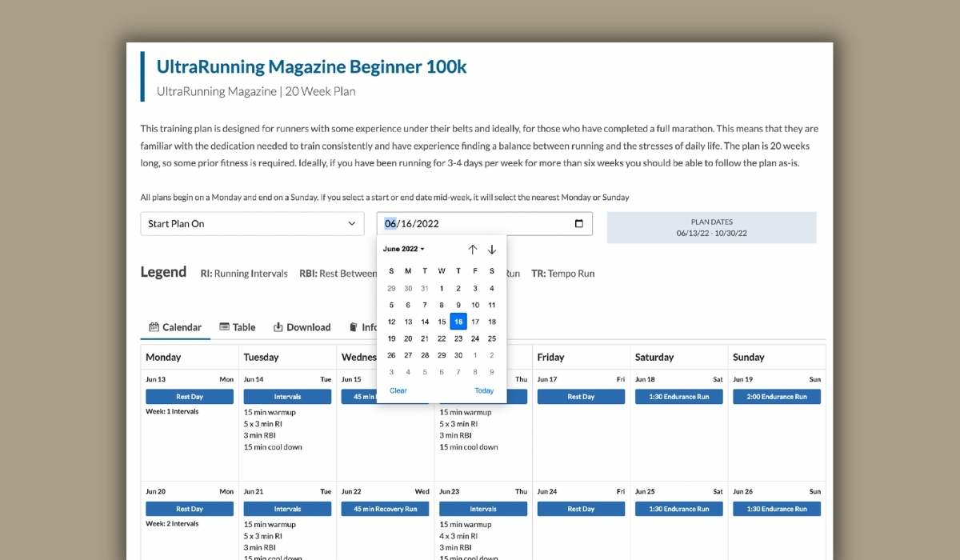The height and width of the screenshot is (560, 960).
Task: Switch to the Table tab
Action: (238, 327)
